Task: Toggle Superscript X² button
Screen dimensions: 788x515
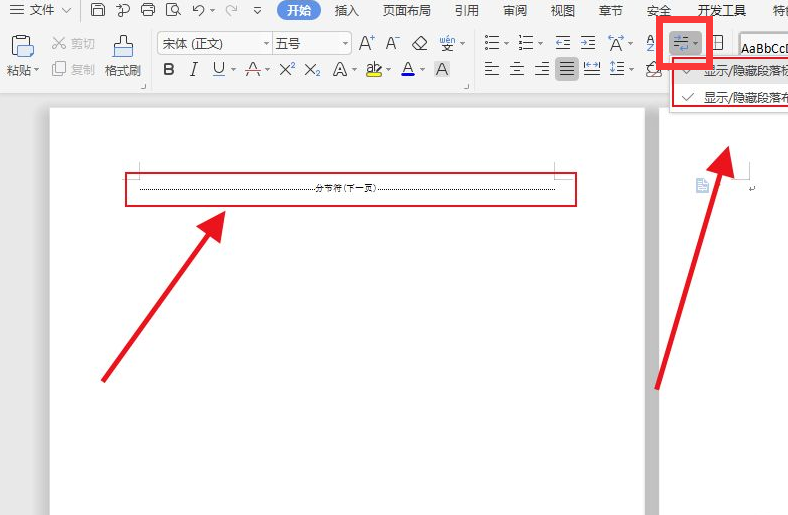Action: tap(287, 69)
